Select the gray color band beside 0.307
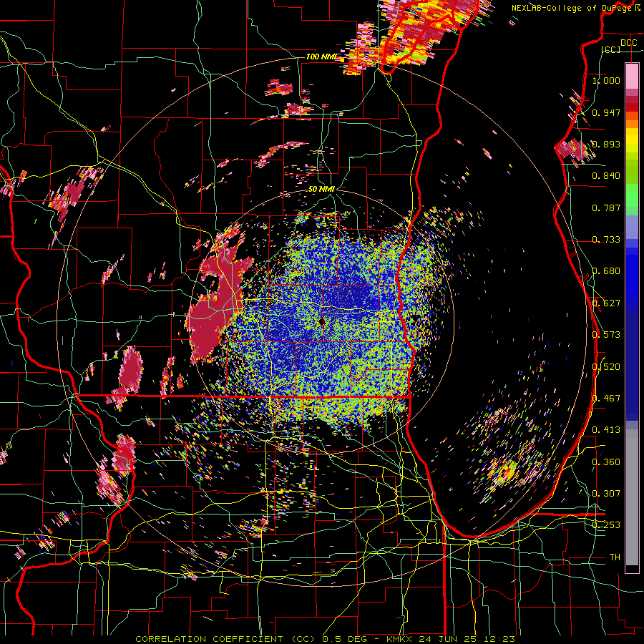This screenshot has width=644, height=644. pyautogui.click(x=632, y=497)
